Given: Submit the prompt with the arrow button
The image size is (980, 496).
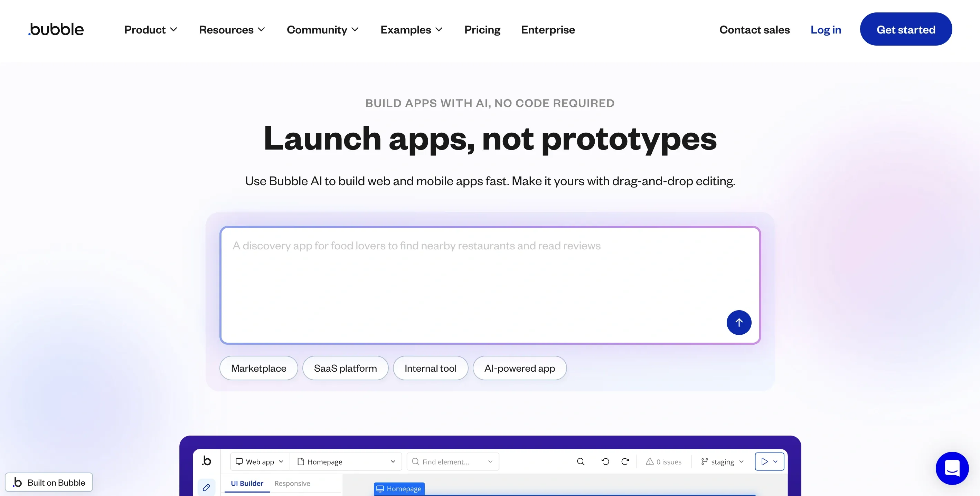Looking at the screenshot, I should pyautogui.click(x=738, y=323).
